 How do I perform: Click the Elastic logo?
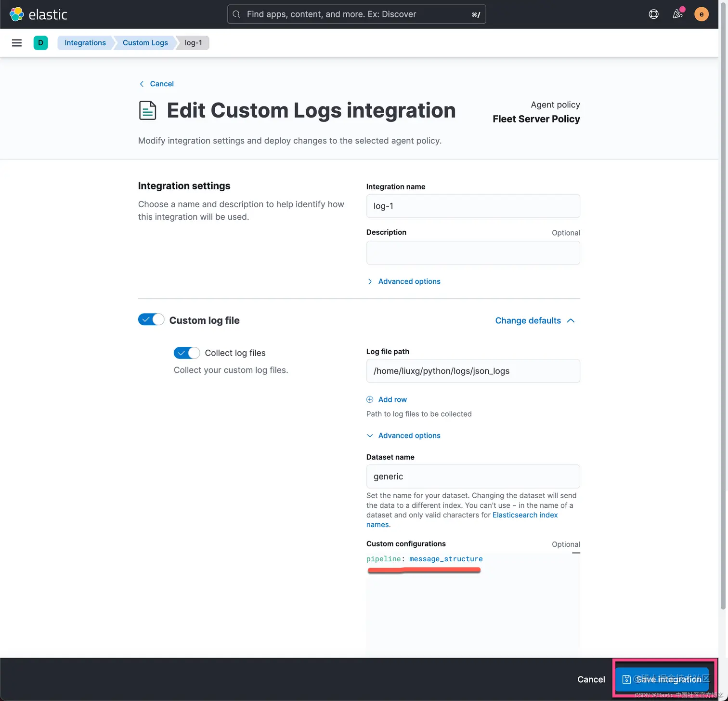39,14
